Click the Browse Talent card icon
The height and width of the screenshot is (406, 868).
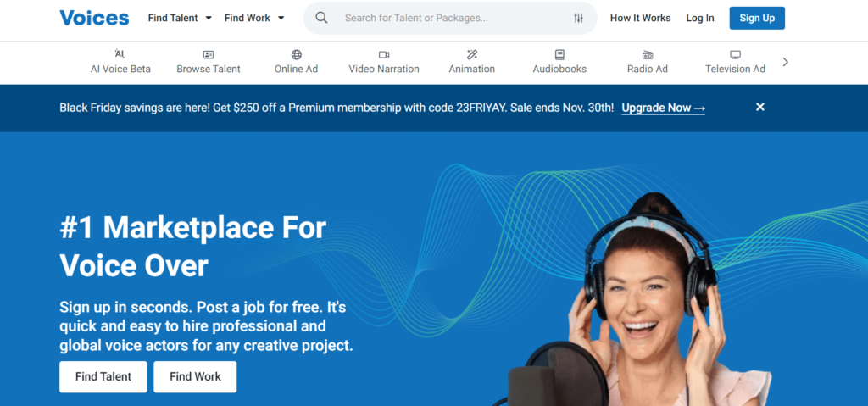209,55
